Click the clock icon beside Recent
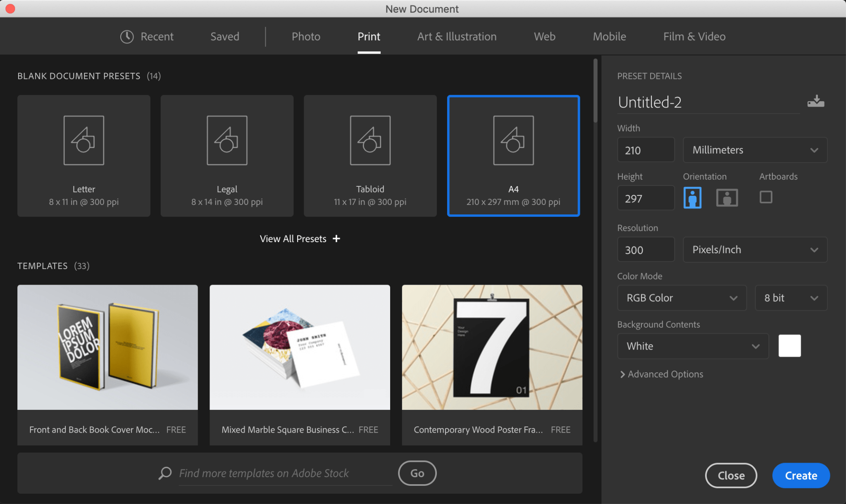846x504 pixels. click(127, 37)
